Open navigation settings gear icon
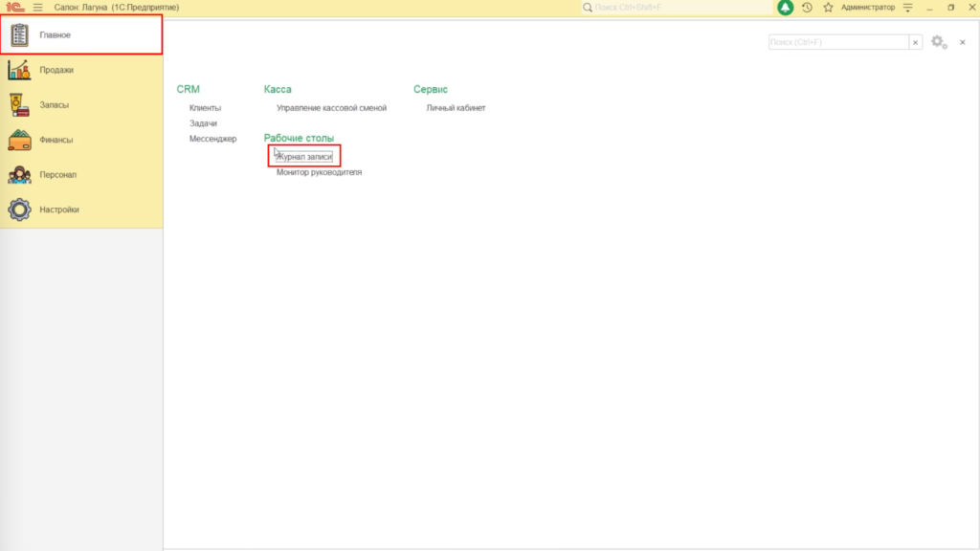 pyautogui.click(x=939, y=42)
